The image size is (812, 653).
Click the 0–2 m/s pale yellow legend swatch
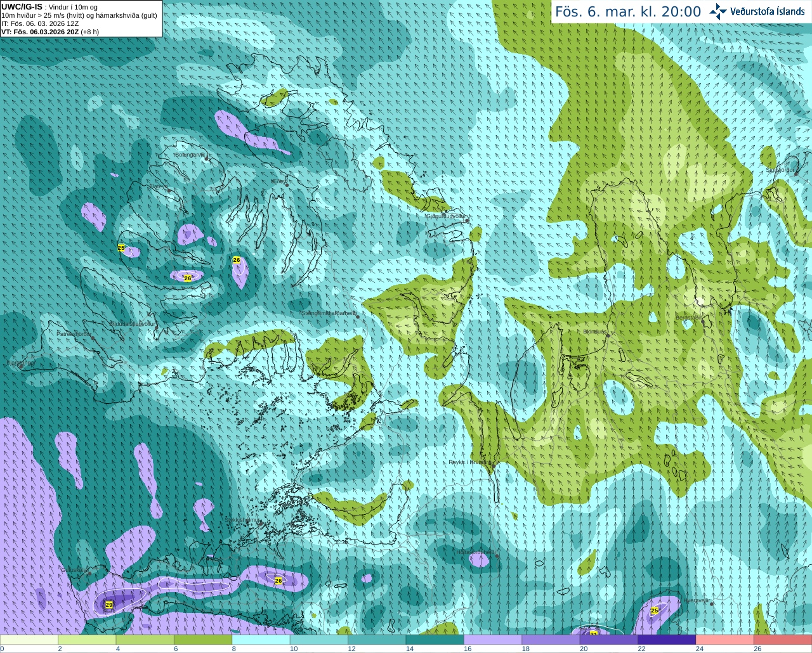click(29, 640)
